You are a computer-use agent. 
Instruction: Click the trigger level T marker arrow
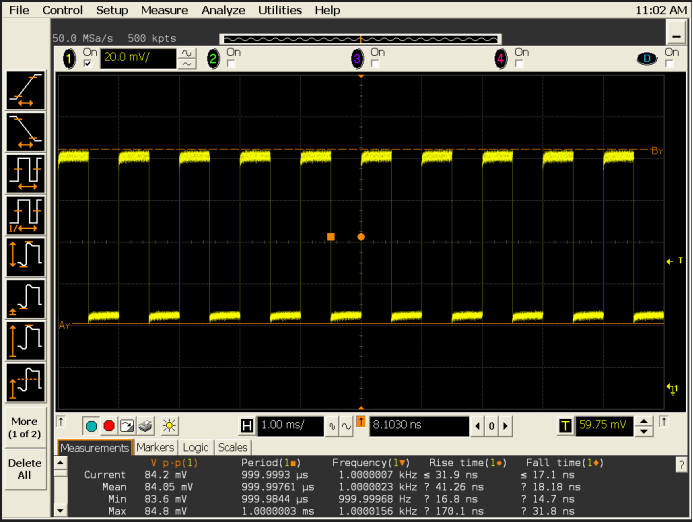click(x=674, y=261)
